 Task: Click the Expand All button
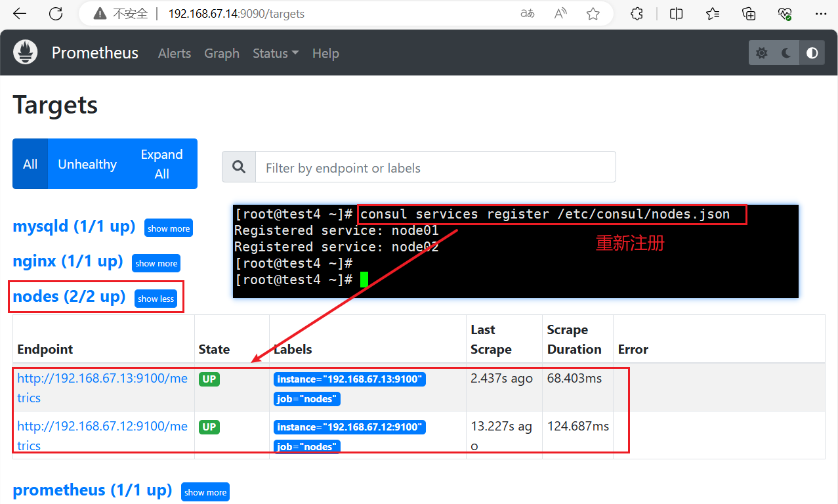pyautogui.click(x=161, y=164)
